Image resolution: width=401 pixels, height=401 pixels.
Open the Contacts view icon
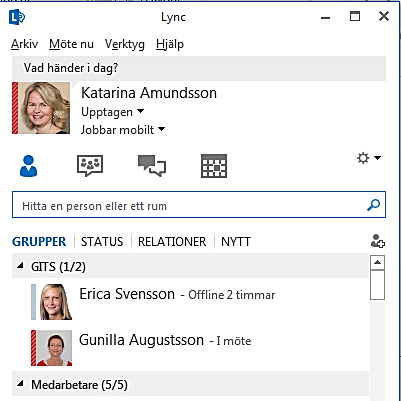tap(28, 166)
